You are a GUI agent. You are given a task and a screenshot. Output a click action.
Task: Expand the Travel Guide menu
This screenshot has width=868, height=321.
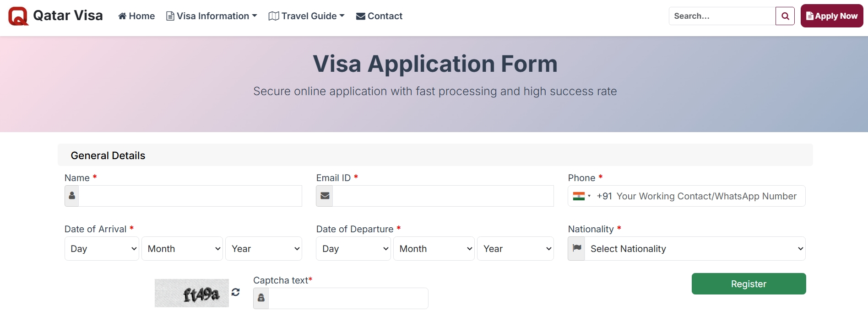pyautogui.click(x=307, y=16)
